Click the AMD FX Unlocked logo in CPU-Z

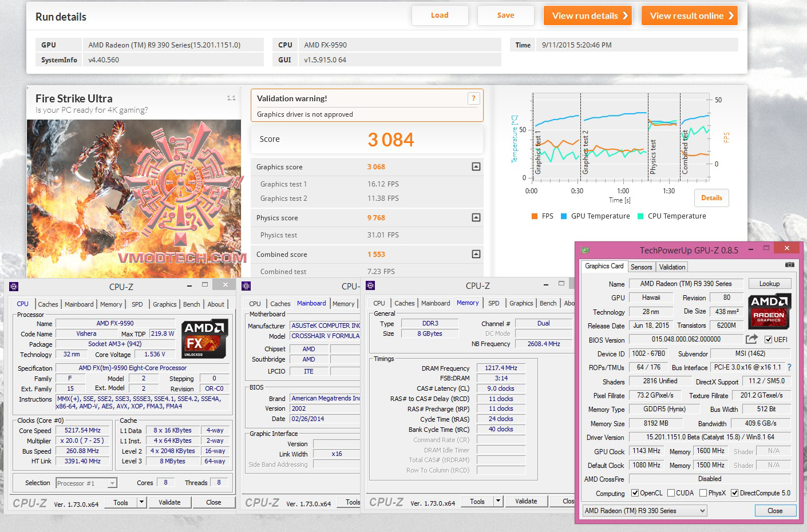(205, 339)
